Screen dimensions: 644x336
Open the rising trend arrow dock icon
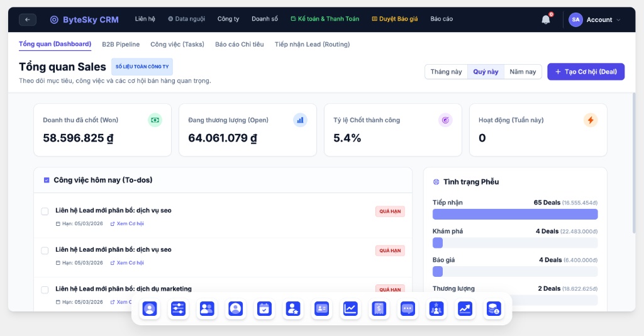(x=465, y=309)
